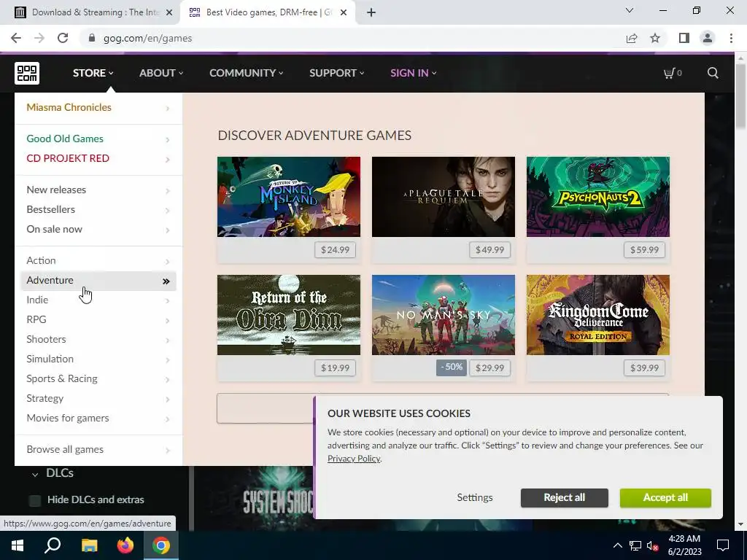Open network status tray icon

(x=635, y=545)
